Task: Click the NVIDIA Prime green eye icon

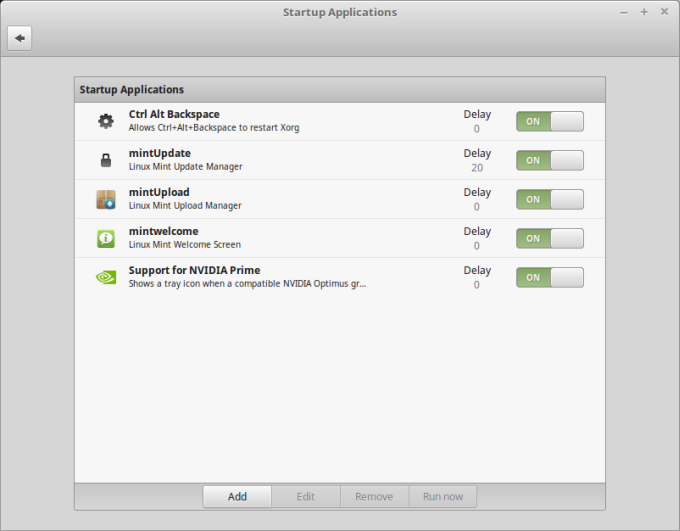Action: (x=106, y=277)
